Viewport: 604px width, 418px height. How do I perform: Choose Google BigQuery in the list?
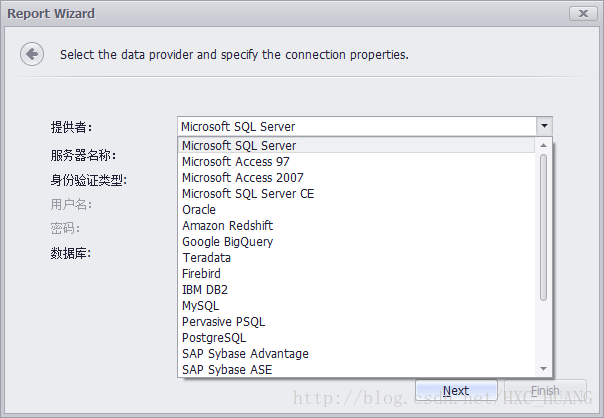[356, 242]
